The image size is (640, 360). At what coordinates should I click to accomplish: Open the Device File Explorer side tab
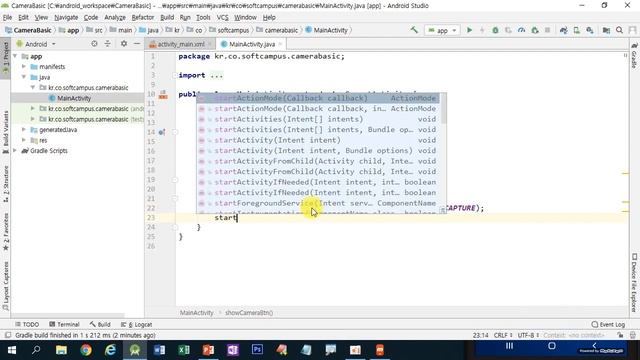634,282
